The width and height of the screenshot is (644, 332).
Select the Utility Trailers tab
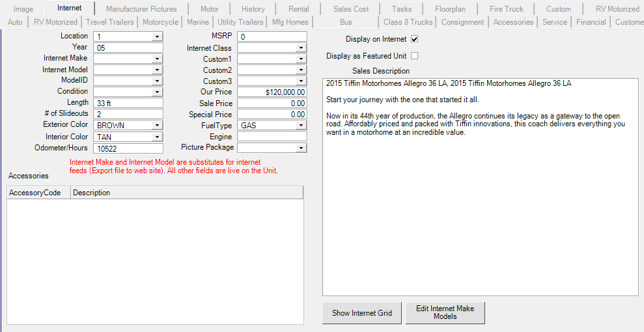[x=240, y=22]
